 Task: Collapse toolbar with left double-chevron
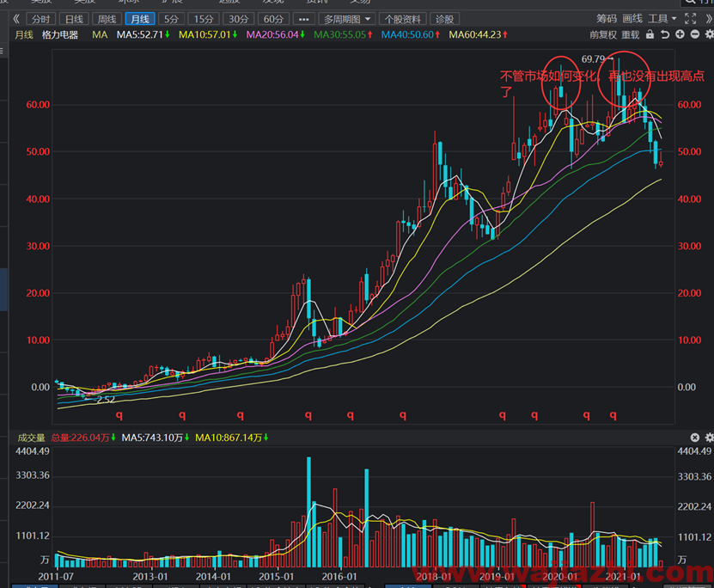coord(17,19)
